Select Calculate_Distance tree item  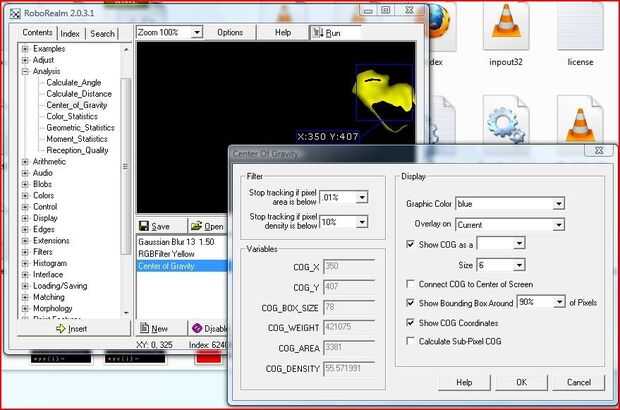click(79, 94)
